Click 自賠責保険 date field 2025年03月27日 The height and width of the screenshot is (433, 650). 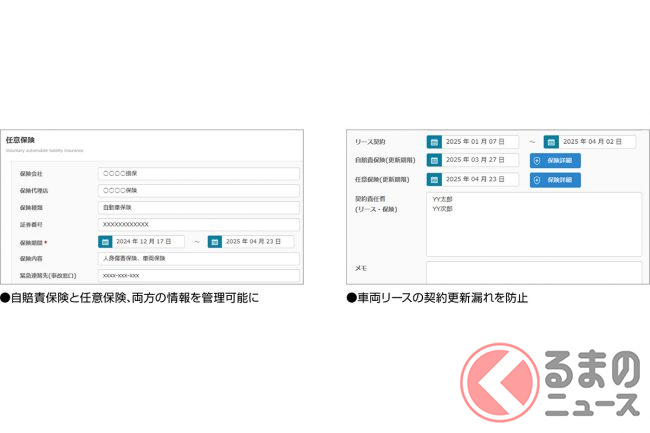tap(480, 160)
